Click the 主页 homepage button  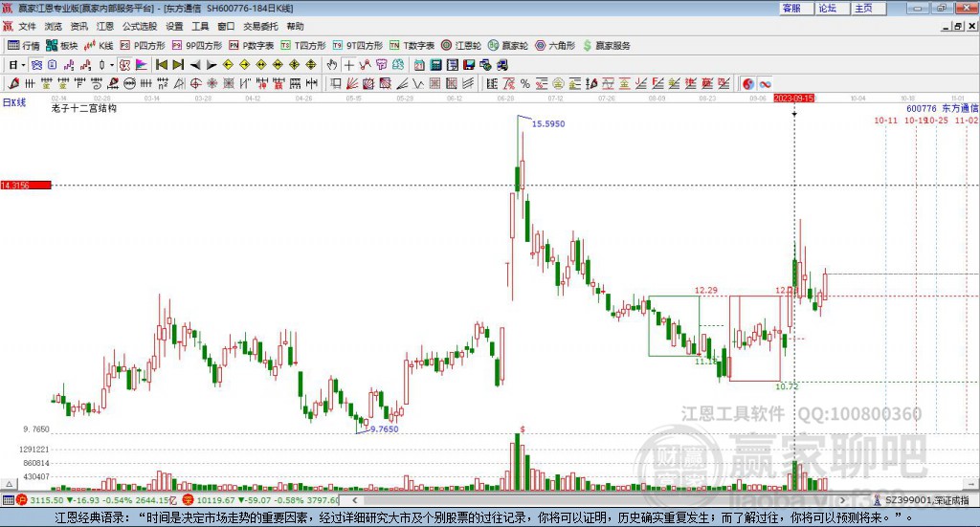coord(869,8)
